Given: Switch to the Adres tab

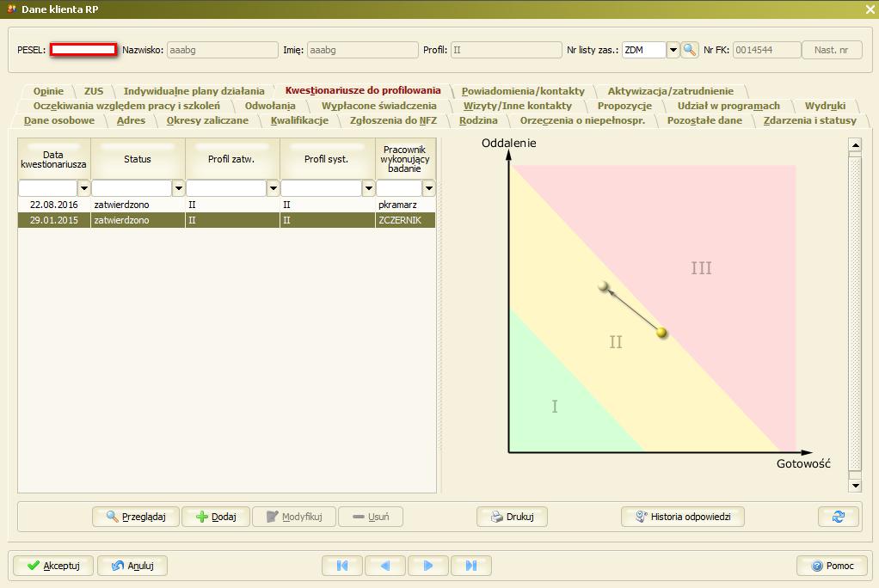Looking at the screenshot, I should click(x=131, y=120).
